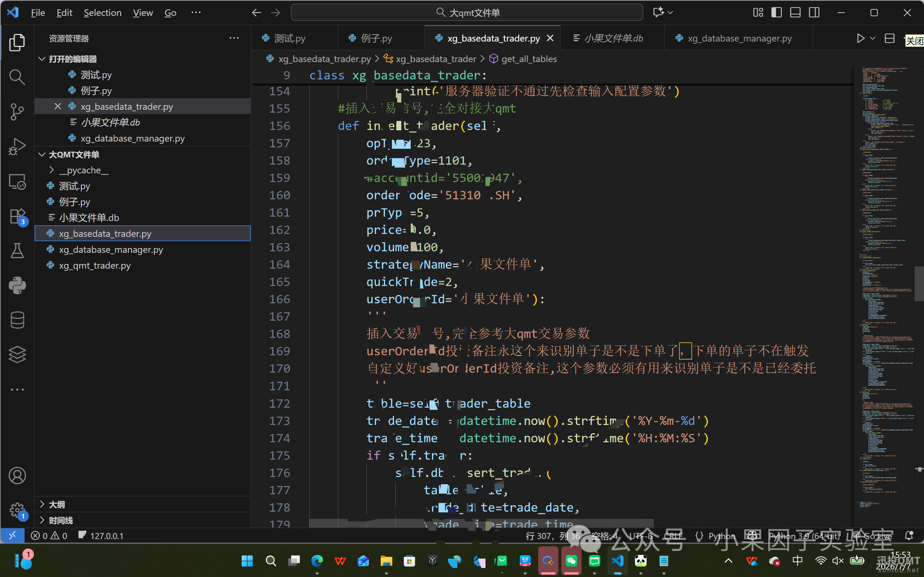Click the Run Python file play button
Screen dimensions: 924x577
(860, 38)
